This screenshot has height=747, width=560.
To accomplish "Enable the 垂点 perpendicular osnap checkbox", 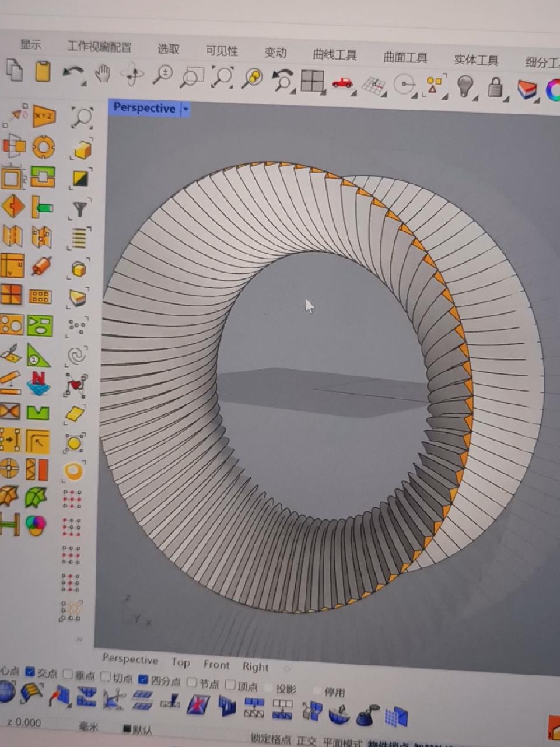I will [68, 675].
